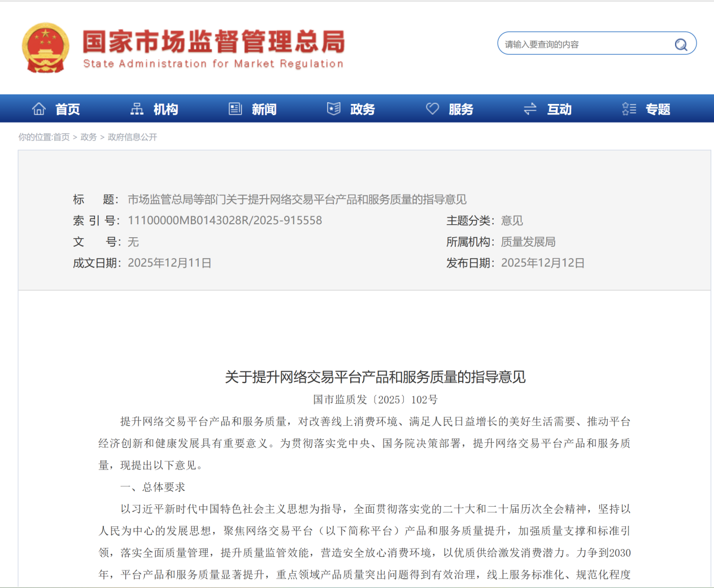The width and height of the screenshot is (714, 588).
Task: Open the 首页 navigation menu item
Action: (67, 109)
